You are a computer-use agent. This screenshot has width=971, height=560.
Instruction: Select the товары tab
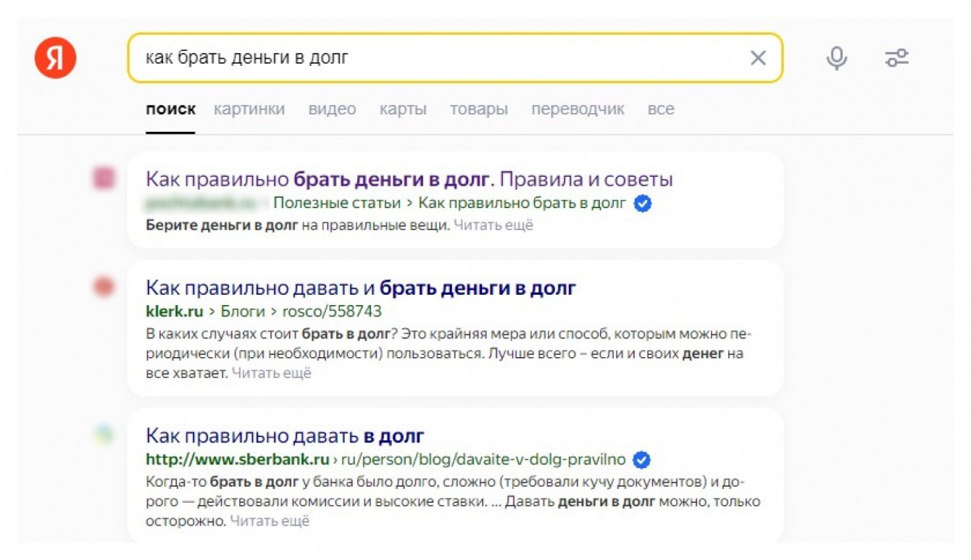[478, 109]
